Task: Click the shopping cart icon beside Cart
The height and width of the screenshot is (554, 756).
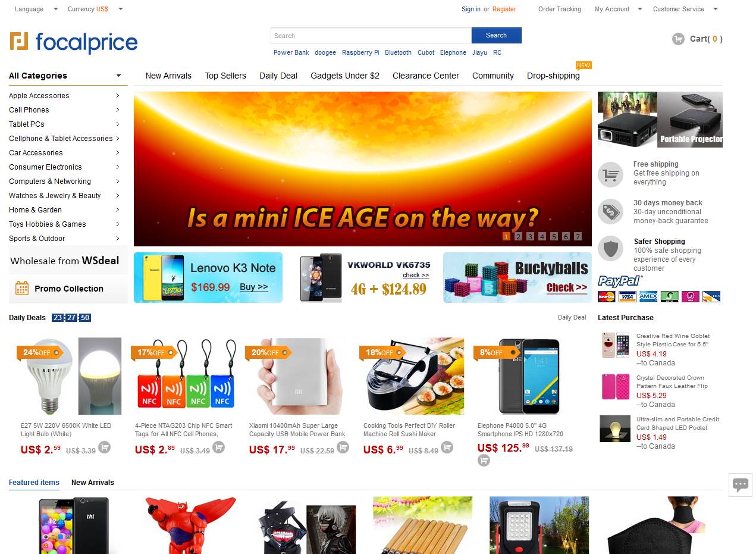Action: coord(678,39)
